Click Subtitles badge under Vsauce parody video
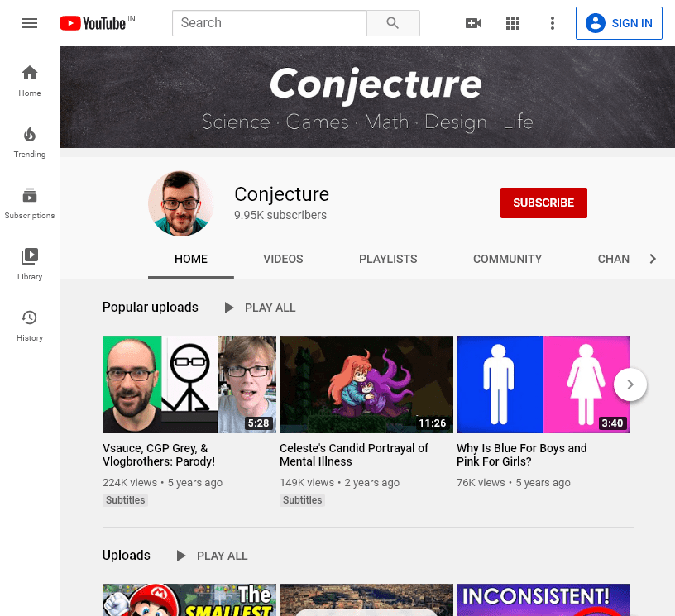The height and width of the screenshot is (616, 675). point(125,500)
